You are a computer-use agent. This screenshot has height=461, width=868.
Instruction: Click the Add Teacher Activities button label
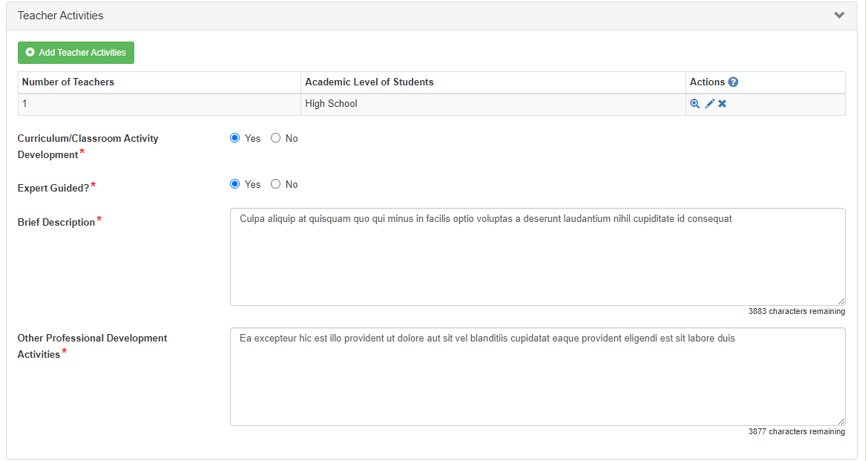[x=82, y=53]
